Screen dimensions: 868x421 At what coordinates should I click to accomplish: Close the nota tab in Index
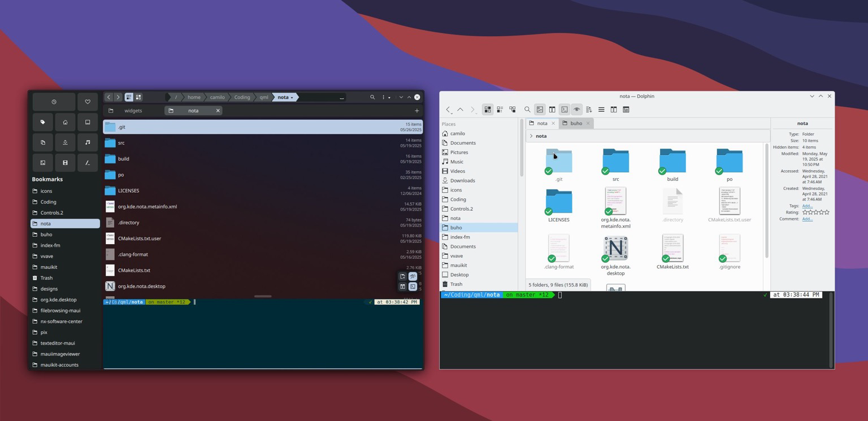pos(218,111)
